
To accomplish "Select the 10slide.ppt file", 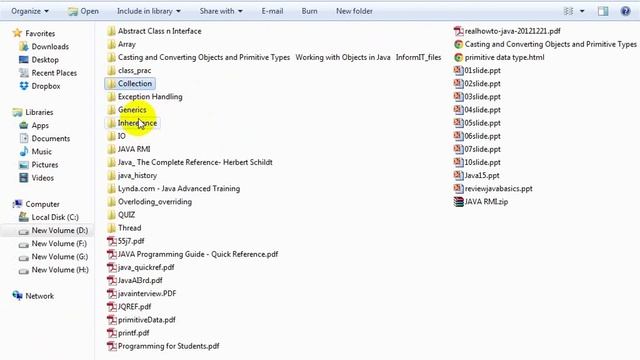I will (477, 162).
